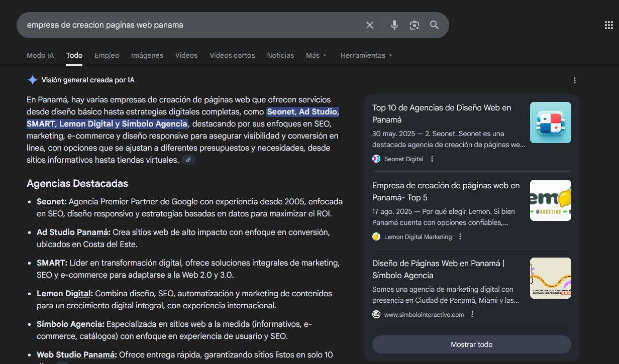Viewport: 619px width, 364px height.
Task: Open the three-dot menu on the Seonet result
Action: tap(432, 159)
